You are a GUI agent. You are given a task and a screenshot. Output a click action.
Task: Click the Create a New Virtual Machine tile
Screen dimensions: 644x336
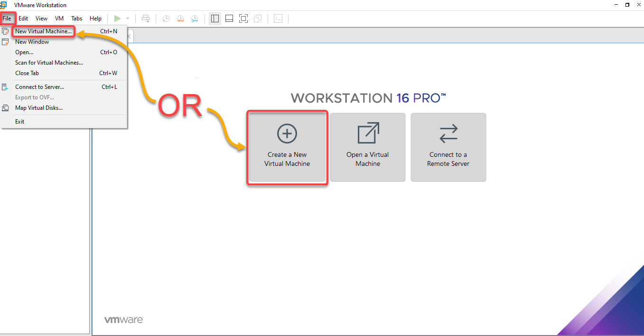[287, 147]
